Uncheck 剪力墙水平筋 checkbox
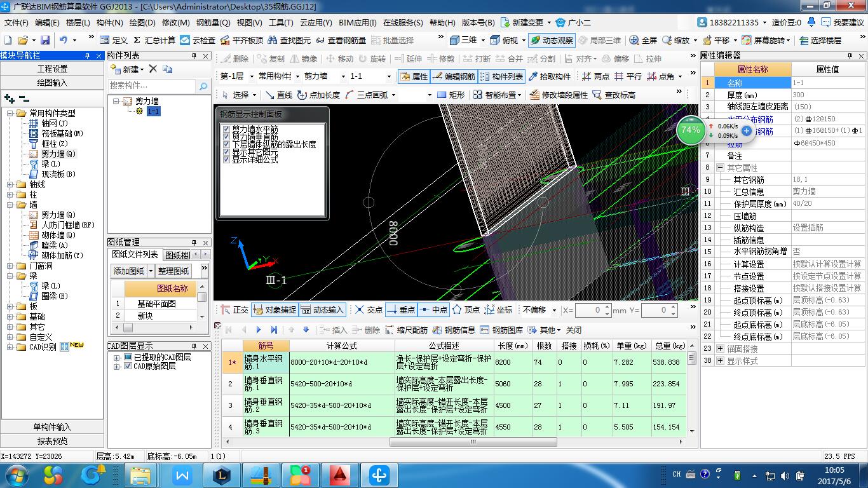 [x=226, y=129]
